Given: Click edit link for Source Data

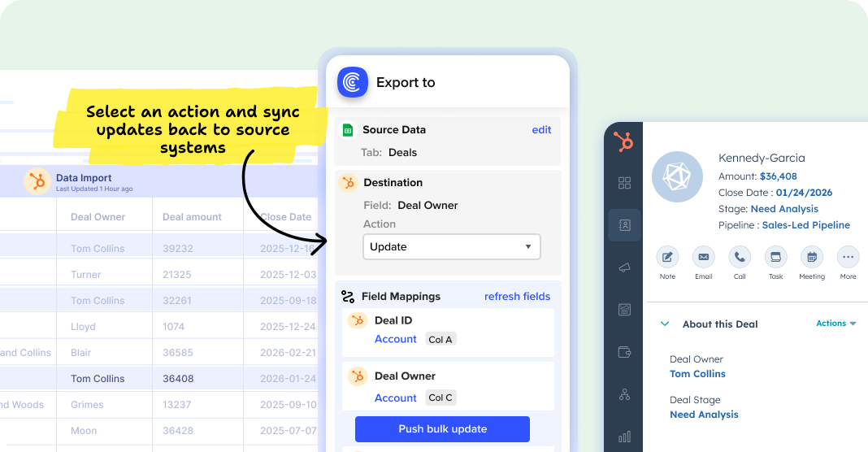Looking at the screenshot, I should click(x=541, y=129).
